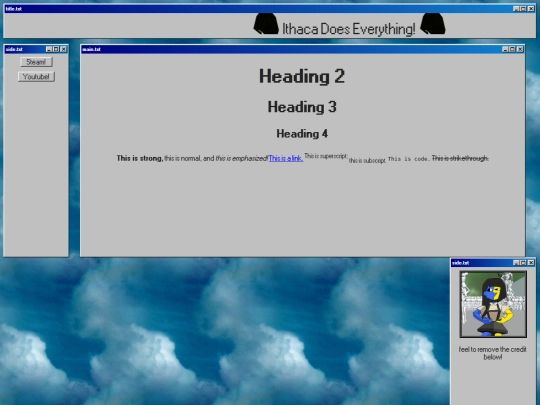
Task: Click the 'This is code.' monospace text
Action: click(409, 159)
